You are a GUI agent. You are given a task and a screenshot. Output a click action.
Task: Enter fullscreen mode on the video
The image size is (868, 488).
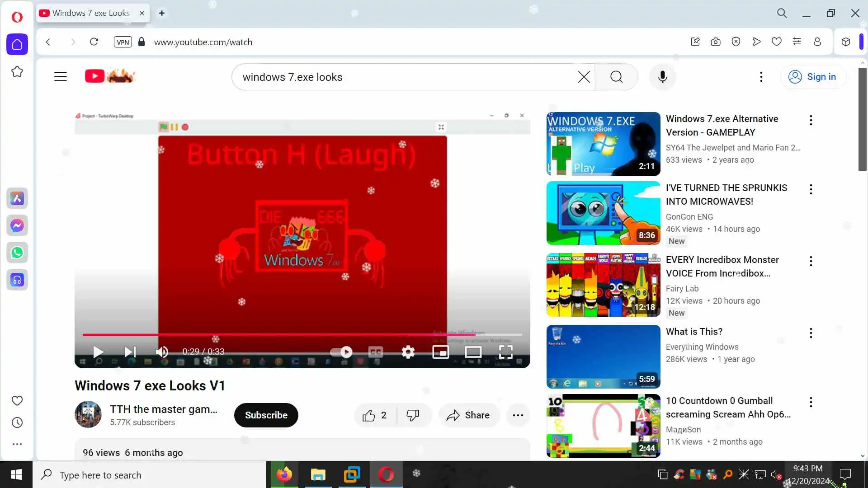coord(505,352)
